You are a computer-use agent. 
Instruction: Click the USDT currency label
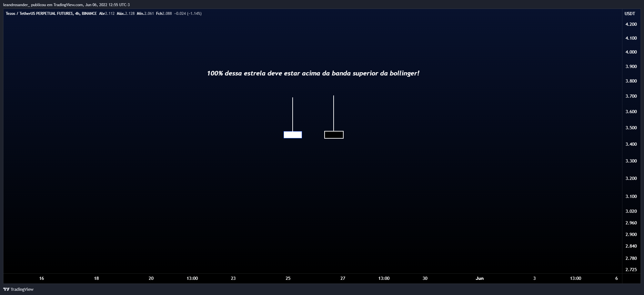630,14
